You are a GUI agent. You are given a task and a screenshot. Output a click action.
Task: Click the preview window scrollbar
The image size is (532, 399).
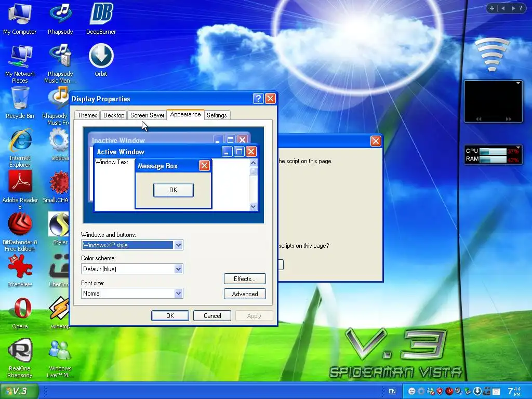click(253, 184)
